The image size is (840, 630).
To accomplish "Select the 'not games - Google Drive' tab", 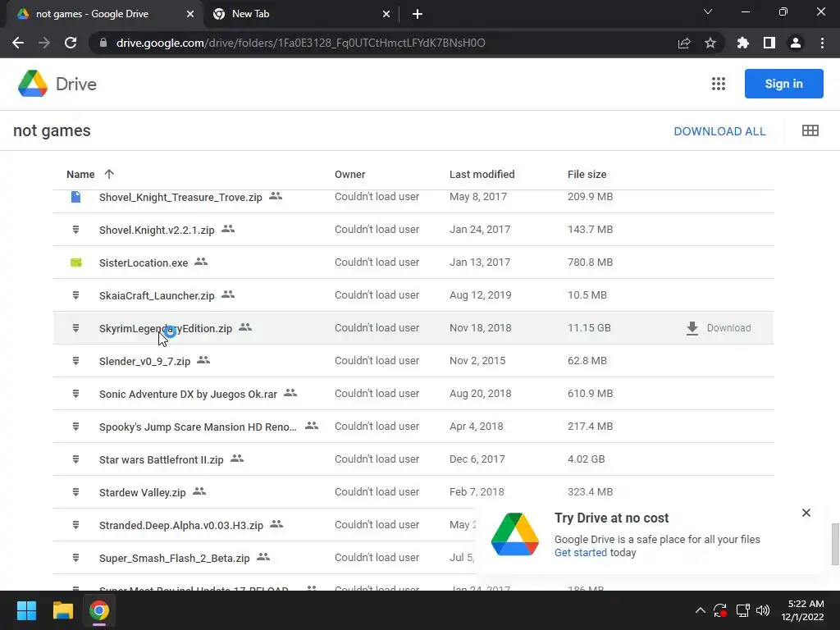I will [106, 14].
